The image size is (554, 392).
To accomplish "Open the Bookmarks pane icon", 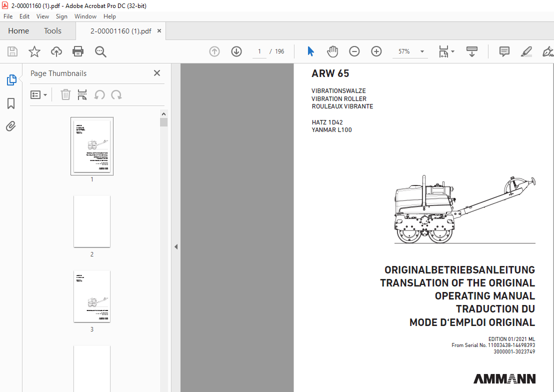I will (x=11, y=103).
